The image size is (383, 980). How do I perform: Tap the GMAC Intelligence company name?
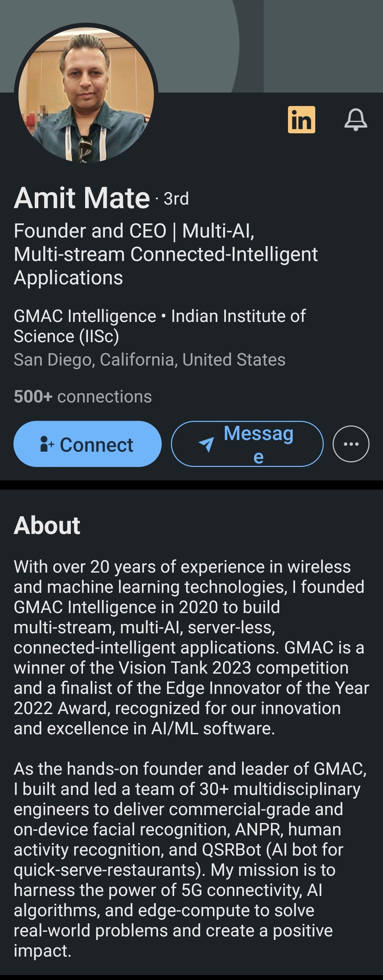(85, 316)
